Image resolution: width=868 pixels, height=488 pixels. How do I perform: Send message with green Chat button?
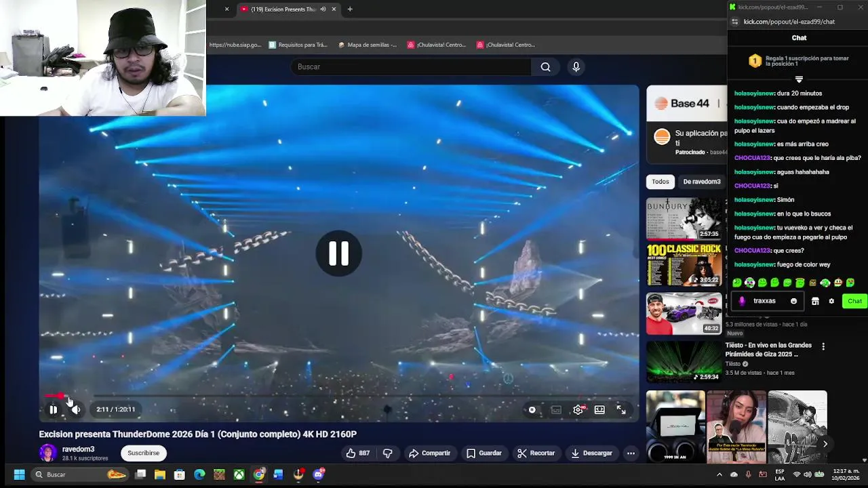[x=854, y=301]
